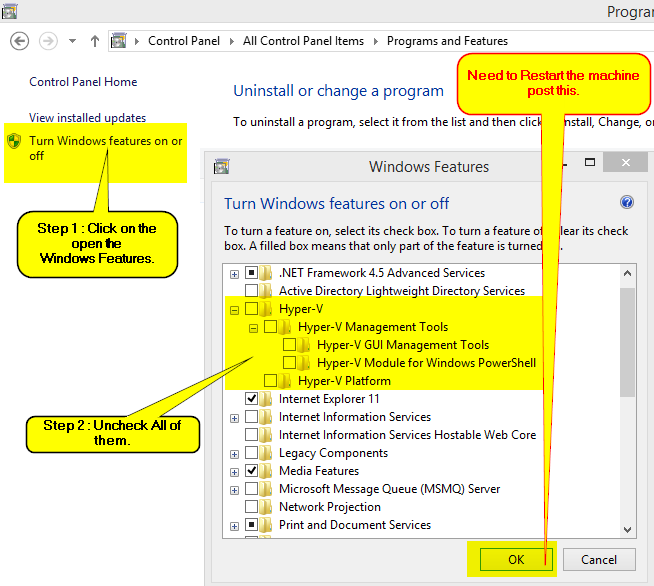Select Control Panel breadcrumb
The width and height of the screenshot is (654, 586).
[x=184, y=41]
